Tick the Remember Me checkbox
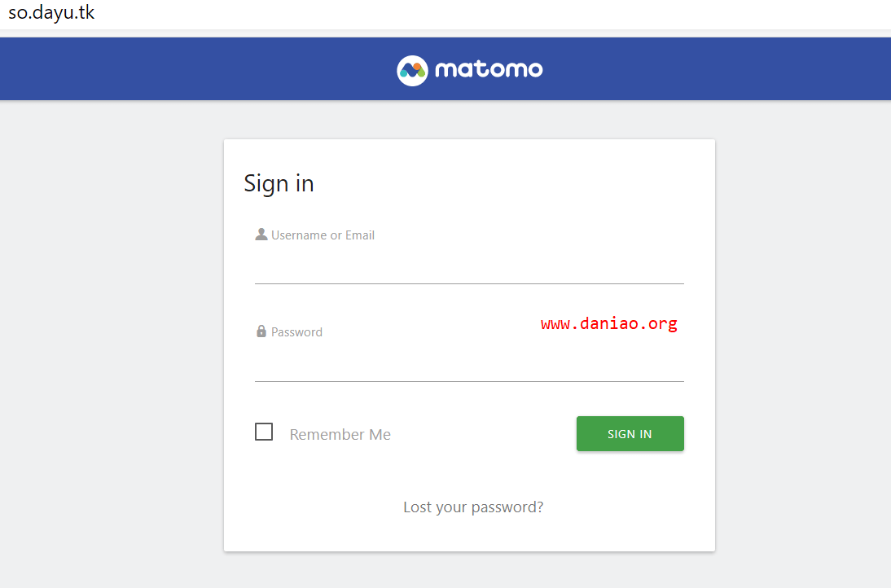 [264, 432]
